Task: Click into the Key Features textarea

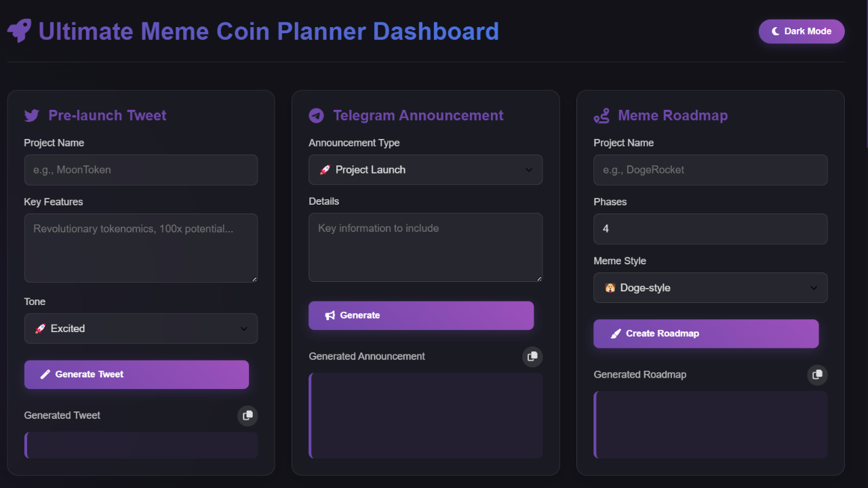Action: pyautogui.click(x=141, y=248)
